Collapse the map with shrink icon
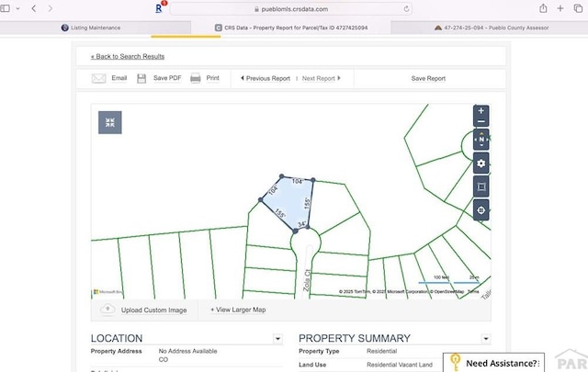This screenshot has width=588, height=372. (x=110, y=122)
